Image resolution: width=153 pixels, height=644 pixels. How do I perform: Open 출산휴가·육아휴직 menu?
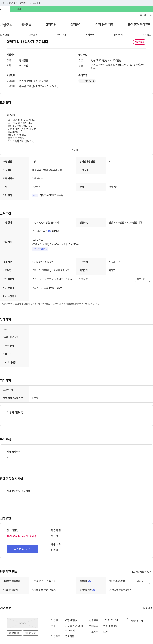[x=139, y=24]
